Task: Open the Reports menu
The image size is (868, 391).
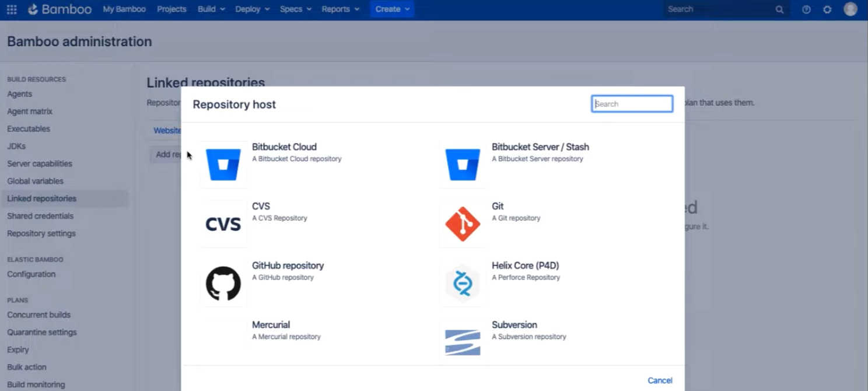Action: (340, 9)
